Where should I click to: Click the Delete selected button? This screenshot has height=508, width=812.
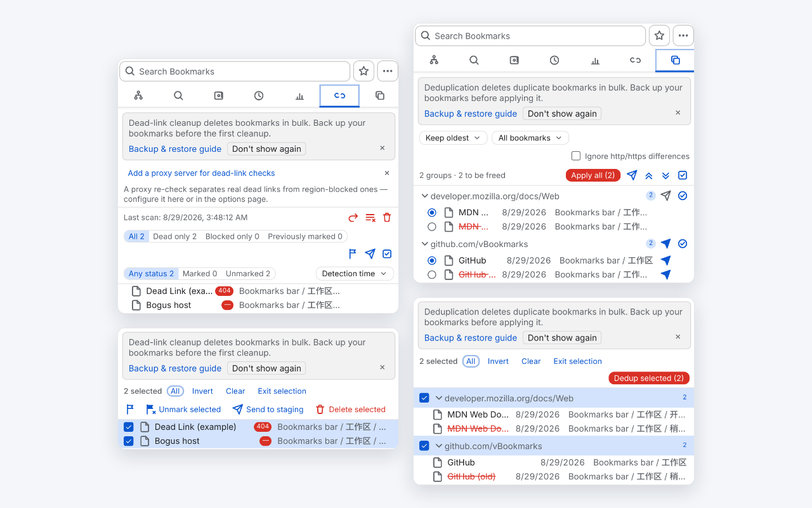point(350,410)
